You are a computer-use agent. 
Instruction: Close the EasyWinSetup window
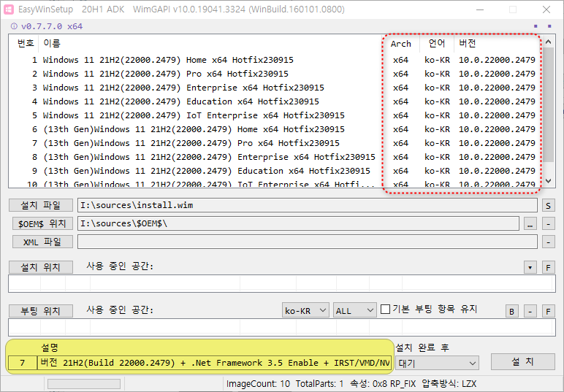pyautogui.click(x=546, y=9)
